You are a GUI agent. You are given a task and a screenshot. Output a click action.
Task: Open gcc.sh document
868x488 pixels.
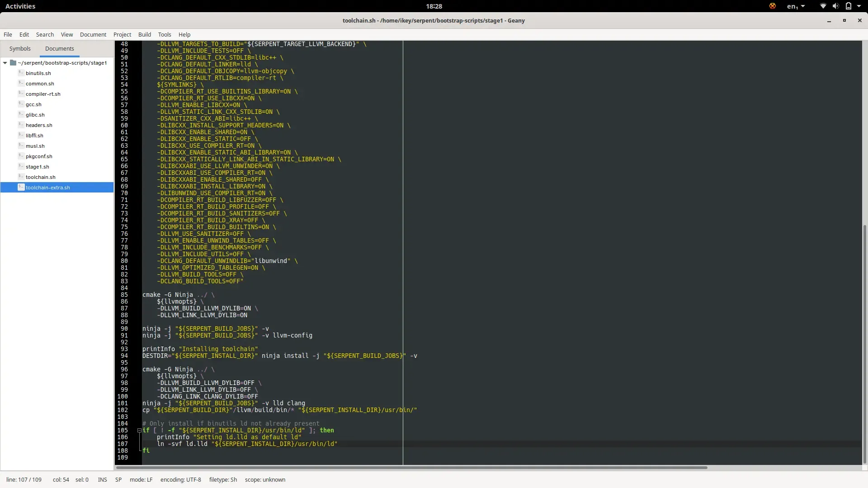(x=33, y=104)
